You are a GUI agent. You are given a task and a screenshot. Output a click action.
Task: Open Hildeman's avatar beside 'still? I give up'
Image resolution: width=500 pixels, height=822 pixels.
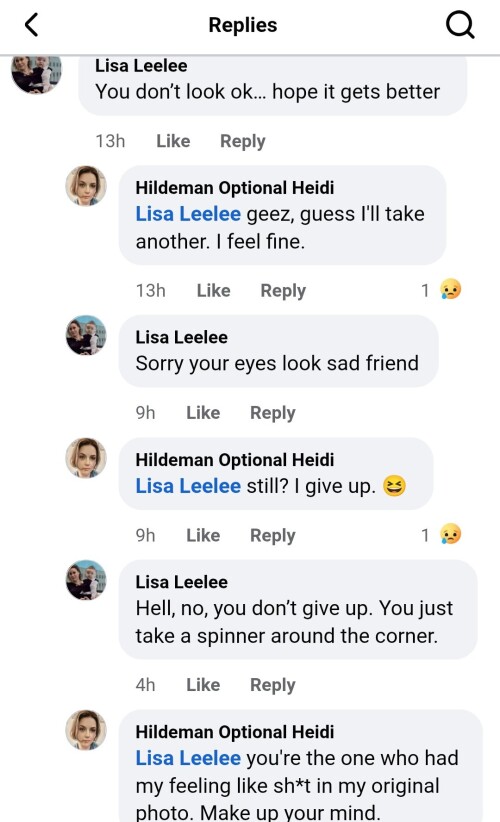tap(86, 458)
